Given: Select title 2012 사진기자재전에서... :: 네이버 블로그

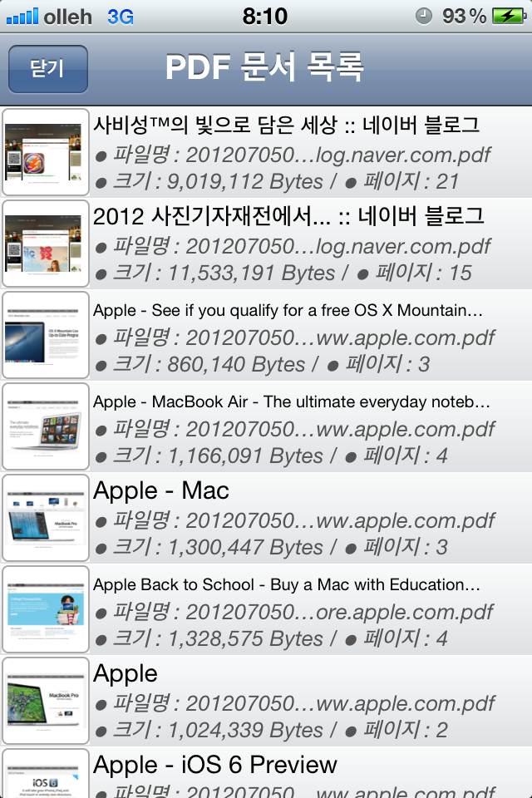Looking at the screenshot, I should [288, 216].
